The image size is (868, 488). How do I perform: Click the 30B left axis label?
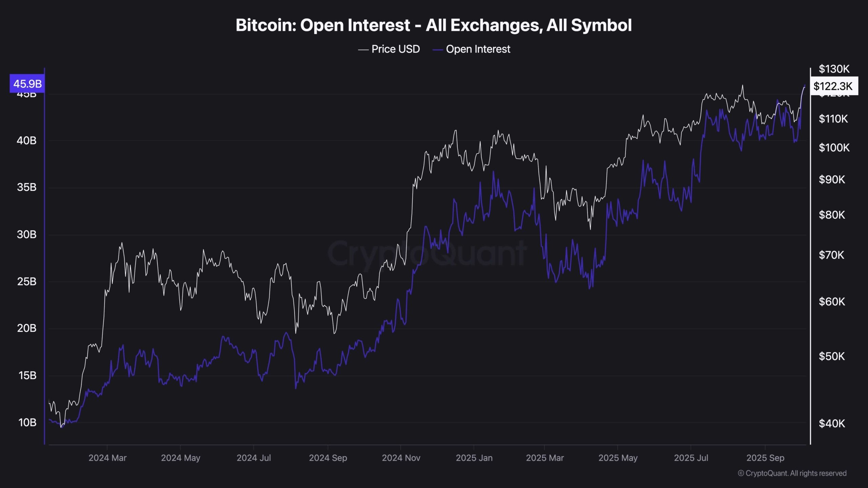pos(27,235)
